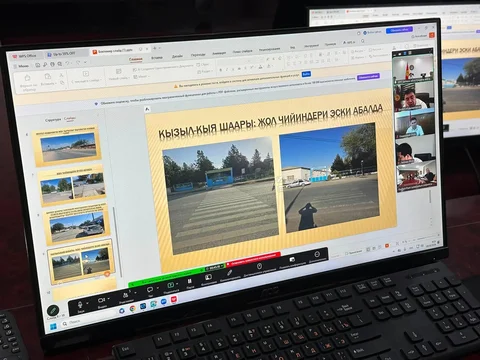Toggle the Zoom video camera
The image size is (480, 360).
(x=101, y=301)
